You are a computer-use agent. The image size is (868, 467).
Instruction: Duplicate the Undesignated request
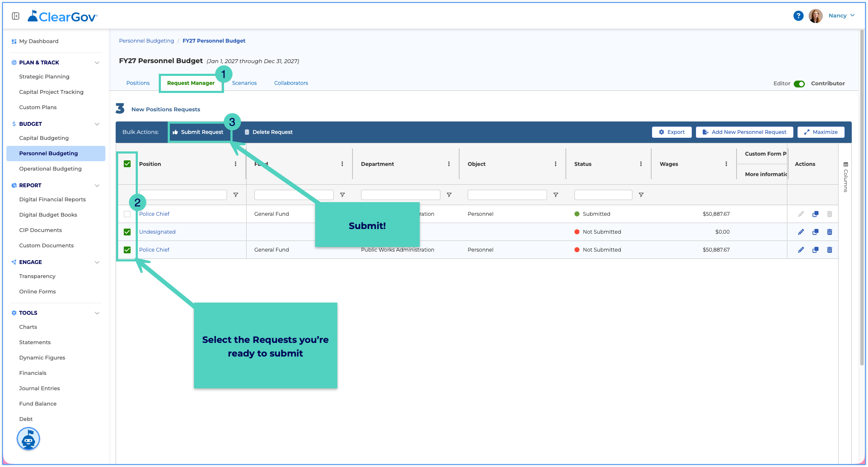point(816,232)
